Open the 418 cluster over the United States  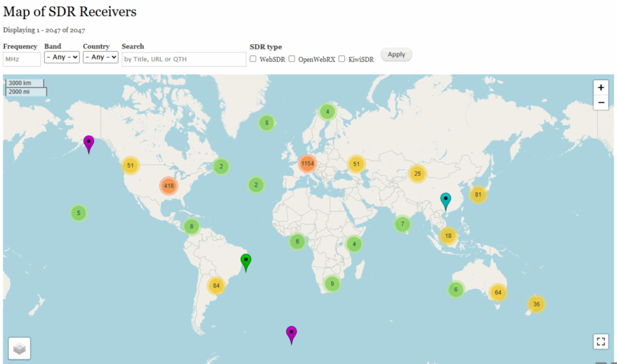pos(169,186)
